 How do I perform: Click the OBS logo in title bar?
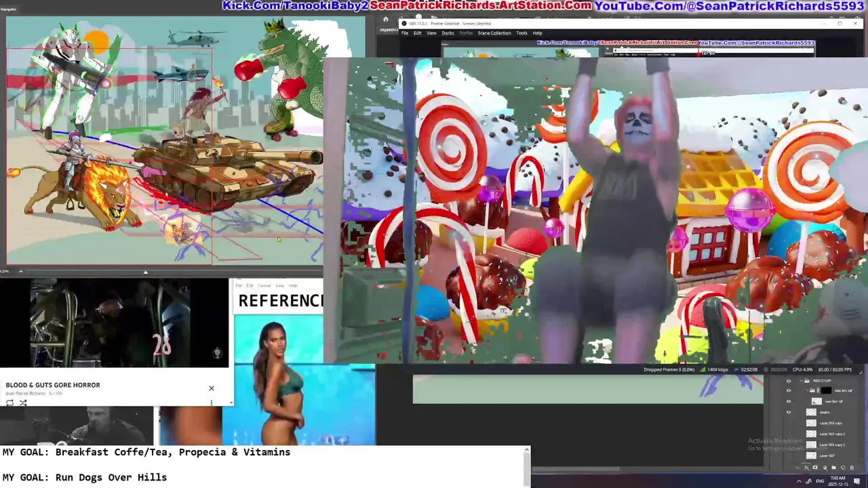tap(404, 23)
